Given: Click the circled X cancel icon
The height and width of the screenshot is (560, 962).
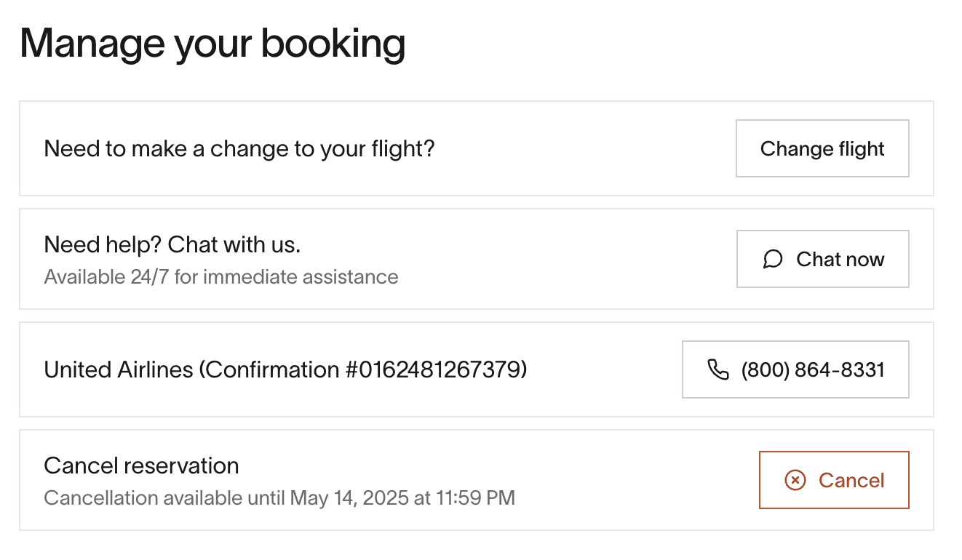Looking at the screenshot, I should [795, 480].
